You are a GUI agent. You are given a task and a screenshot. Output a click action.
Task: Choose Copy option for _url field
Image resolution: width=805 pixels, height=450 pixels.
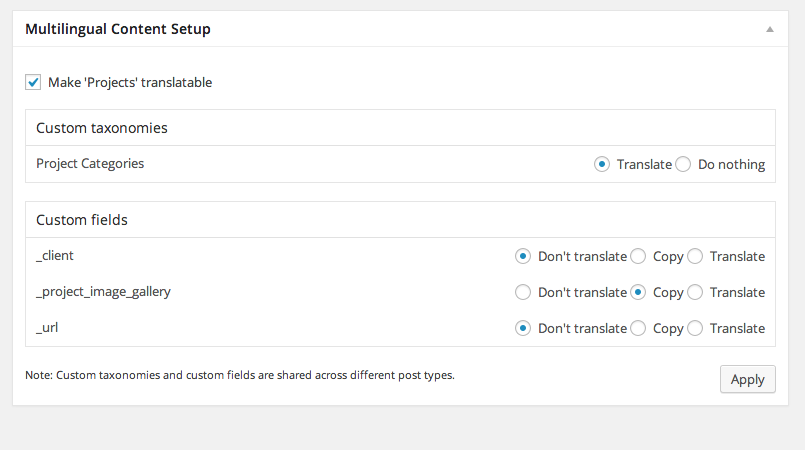click(x=638, y=328)
